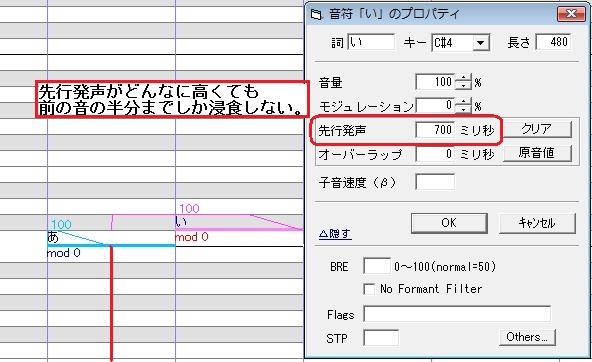Image resolution: width=592 pixels, height=362 pixels.
Task: Decrease モジュレーション with the down spinner
Action: [x=464, y=109]
